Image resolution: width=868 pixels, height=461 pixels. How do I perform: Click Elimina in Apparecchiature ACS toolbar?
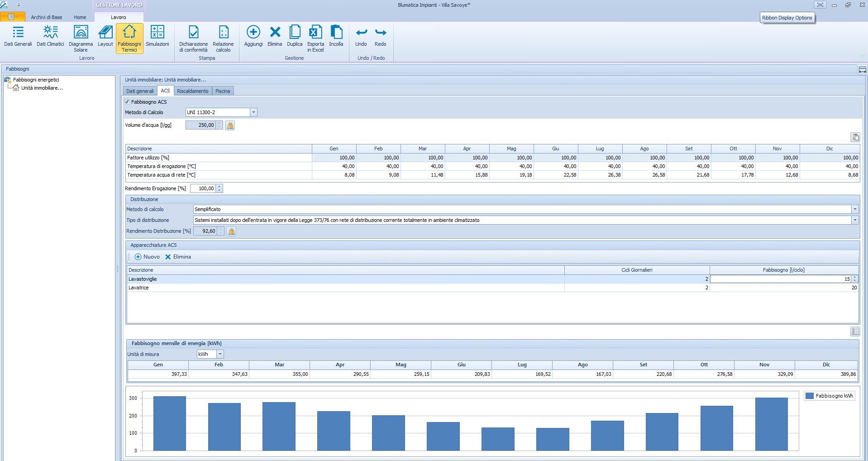[x=178, y=257]
